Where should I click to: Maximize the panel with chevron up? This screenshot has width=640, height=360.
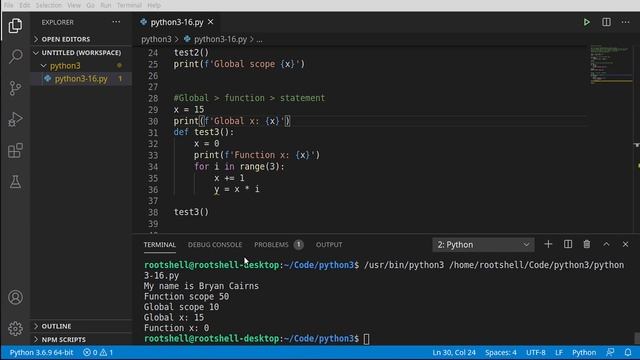coord(606,244)
